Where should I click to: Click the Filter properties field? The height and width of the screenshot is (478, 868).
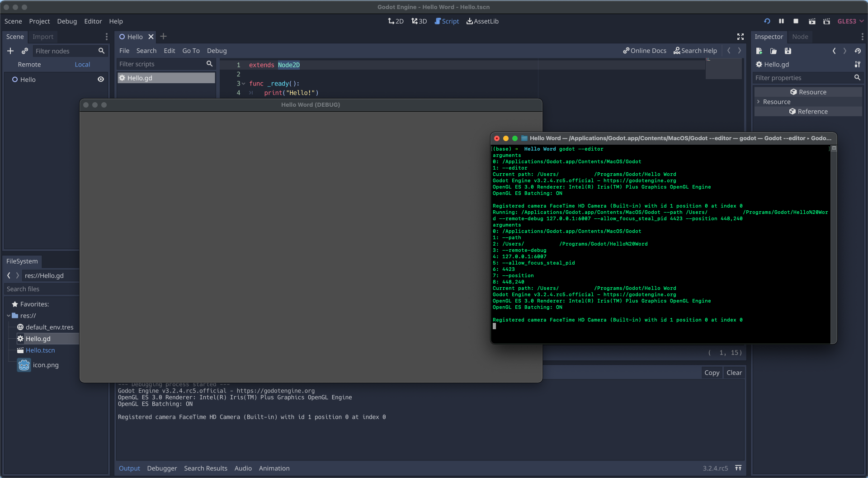tap(808, 78)
